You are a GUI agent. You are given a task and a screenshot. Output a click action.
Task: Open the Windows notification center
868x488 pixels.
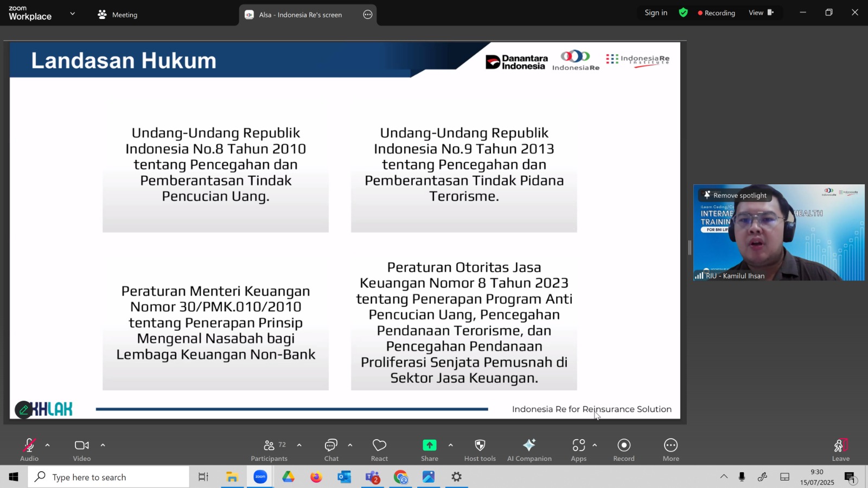850,477
